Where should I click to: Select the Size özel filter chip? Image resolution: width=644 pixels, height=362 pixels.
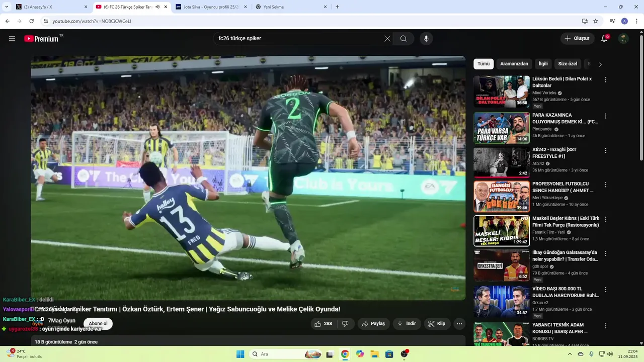click(568, 64)
